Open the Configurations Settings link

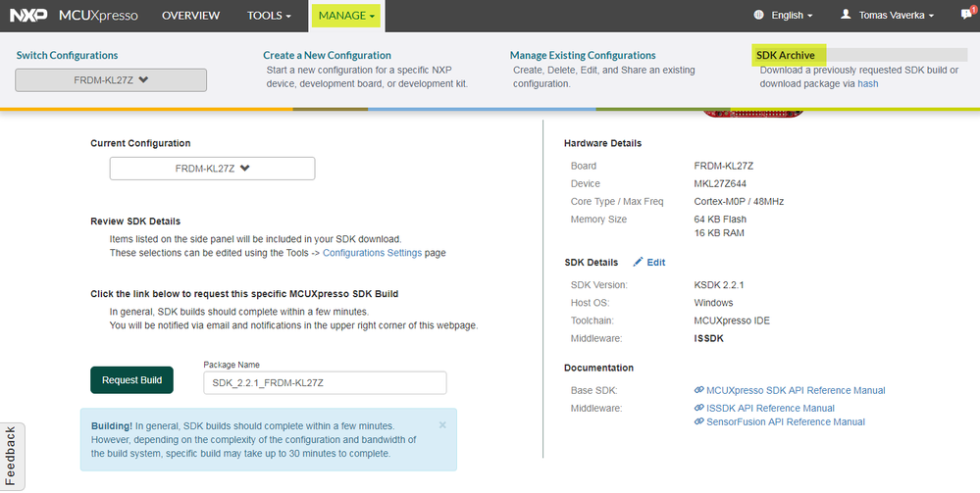click(372, 253)
